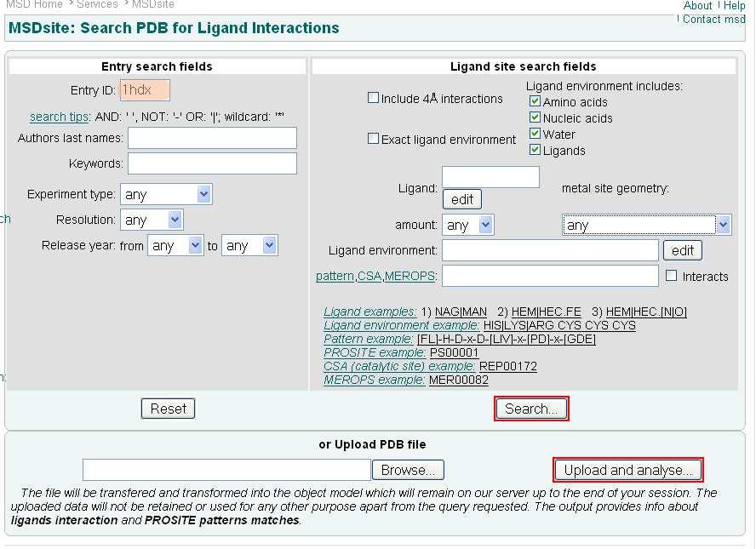The image size is (756, 549).
Task: Uncheck Nucleic acids checkbox
Action: [535, 117]
